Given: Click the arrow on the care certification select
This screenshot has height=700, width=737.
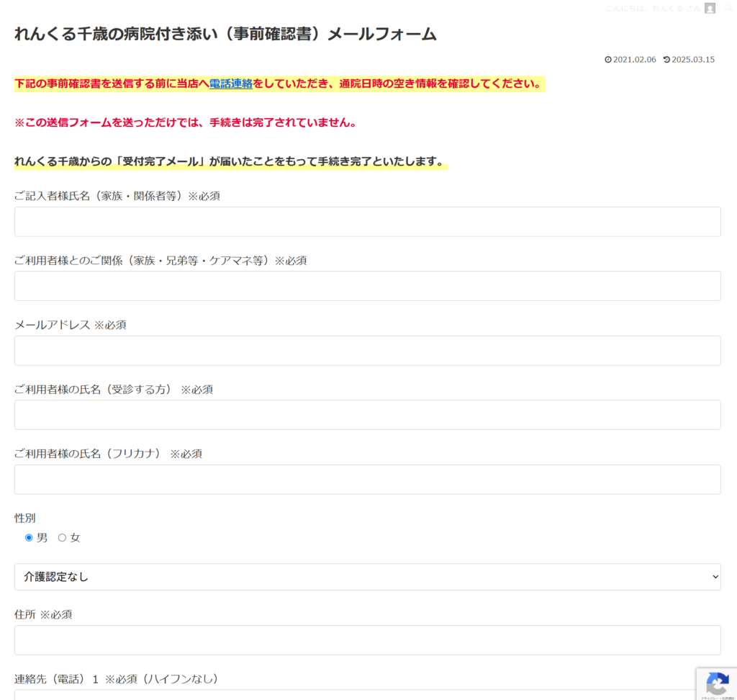Looking at the screenshot, I should point(715,577).
